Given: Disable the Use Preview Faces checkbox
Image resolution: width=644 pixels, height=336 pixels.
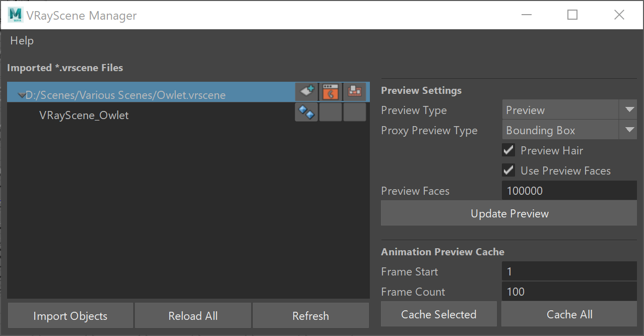Looking at the screenshot, I should tap(508, 171).
